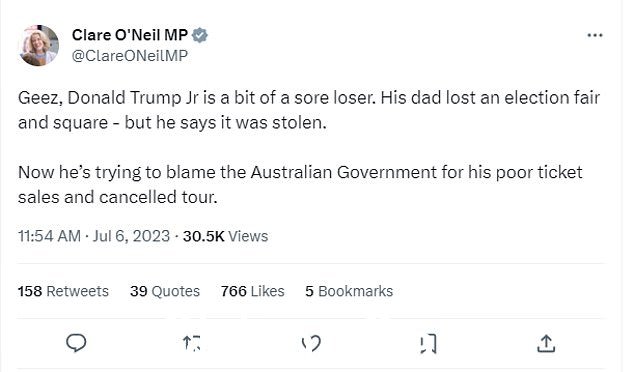The width and height of the screenshot is (634, 372).
Task: Click tweet text mentioning Donald Trump Jr
Action: pyautogui.click(x=309, y=110)
